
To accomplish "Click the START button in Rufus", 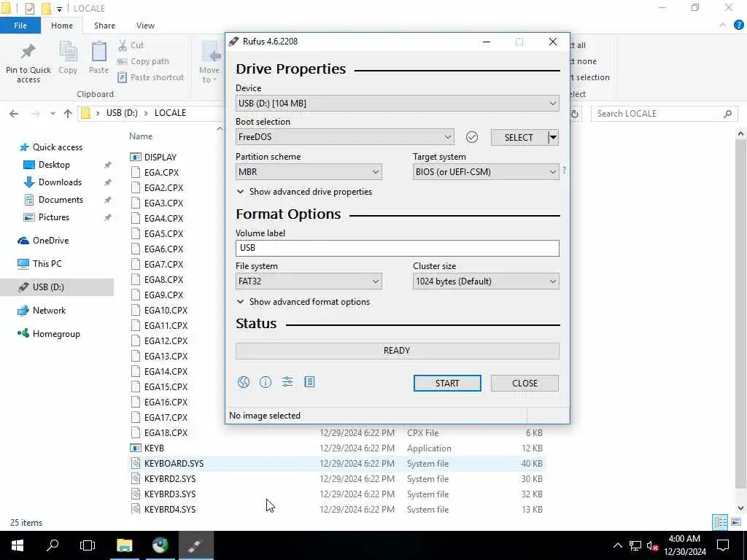I will pyautogui.click(x=447, y=384).
